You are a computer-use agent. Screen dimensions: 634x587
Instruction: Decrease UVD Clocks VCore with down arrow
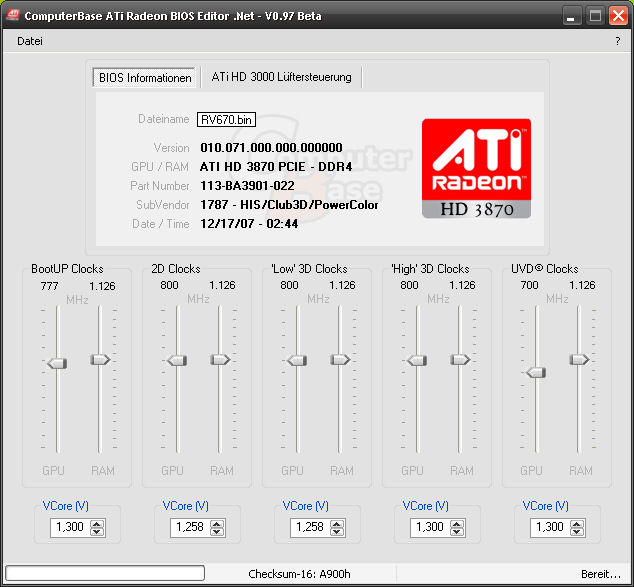577,532
